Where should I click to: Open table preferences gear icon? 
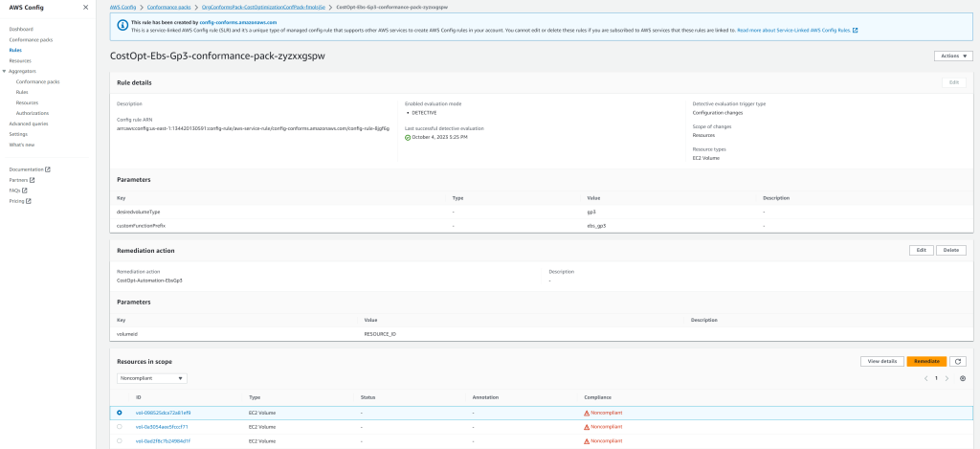tap(963, 378)
